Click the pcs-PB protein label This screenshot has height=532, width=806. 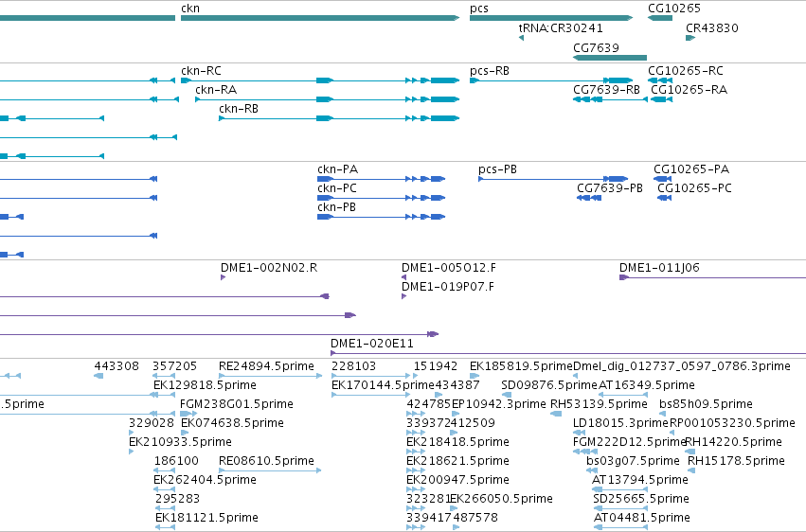coord(497,169)
